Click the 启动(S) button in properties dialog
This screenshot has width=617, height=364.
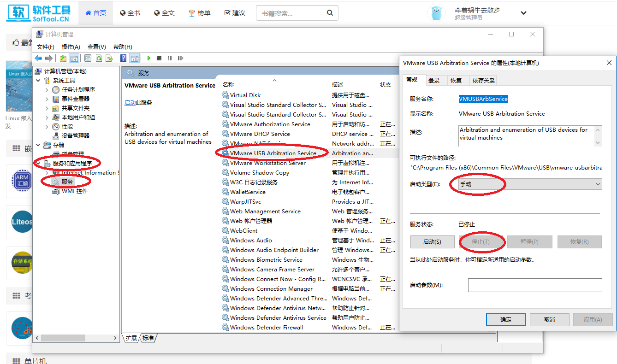click(x=432, y=242)
